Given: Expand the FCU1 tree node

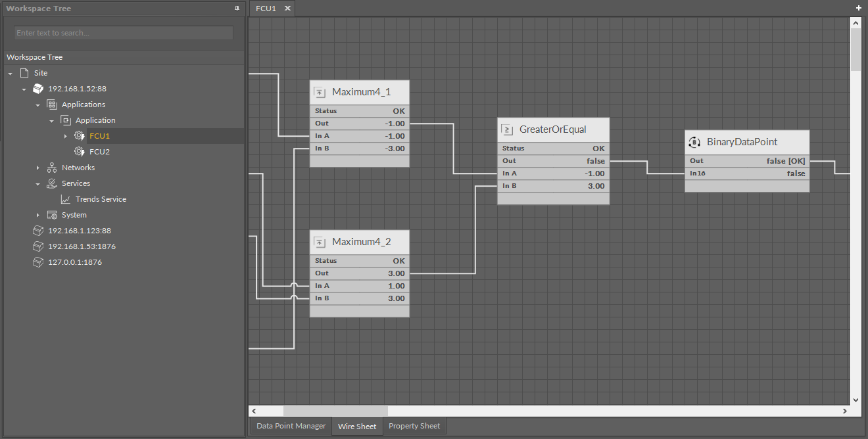Looking at the screenshot, I should [65, 135].
